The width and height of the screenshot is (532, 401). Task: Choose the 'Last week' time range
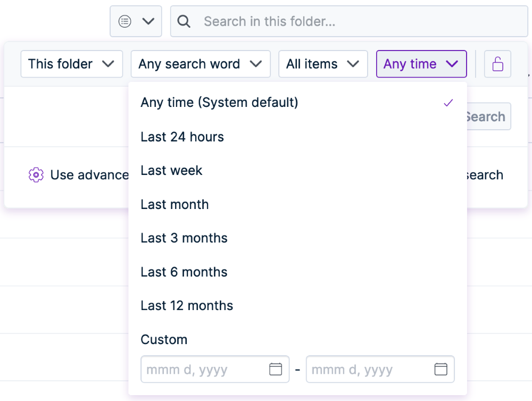pos(297,170)
